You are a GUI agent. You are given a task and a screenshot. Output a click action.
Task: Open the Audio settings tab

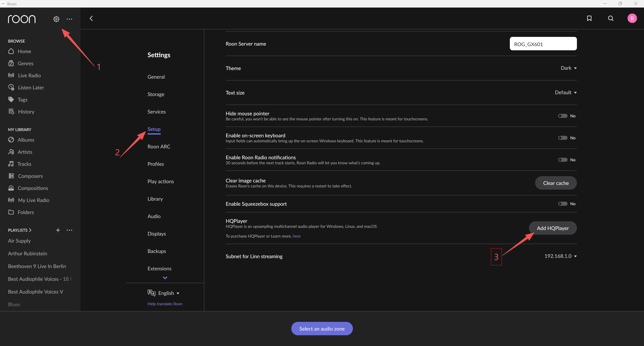154,216
